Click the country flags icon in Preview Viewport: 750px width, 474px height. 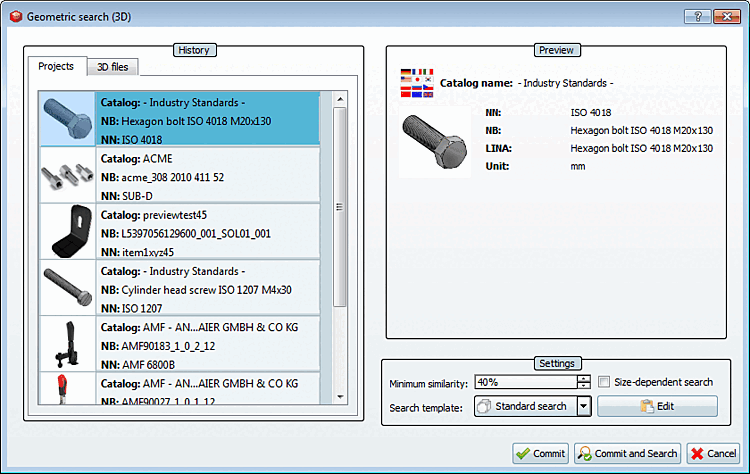click(x=417, y=83)
